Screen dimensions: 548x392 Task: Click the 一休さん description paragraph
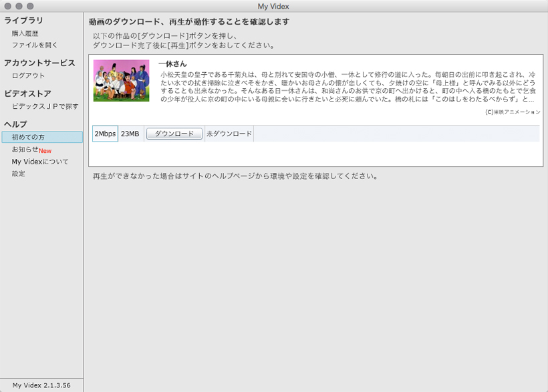coord(348,87)
